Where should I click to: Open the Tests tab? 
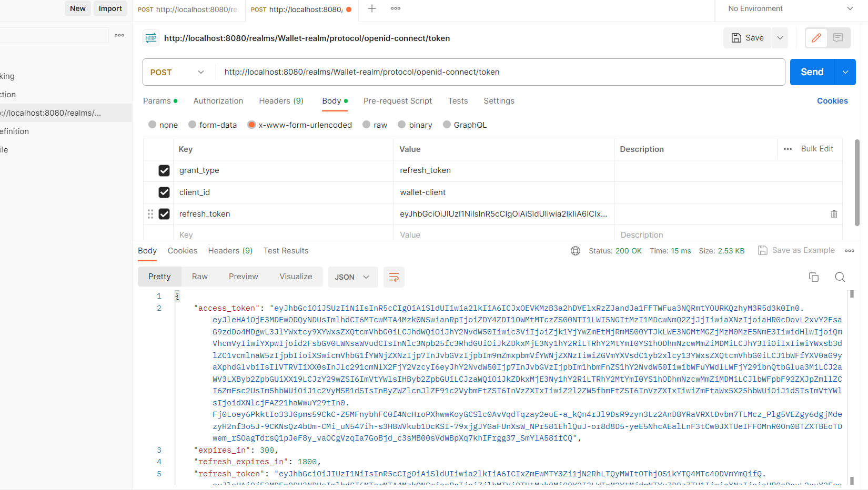[x=458, y=101]
